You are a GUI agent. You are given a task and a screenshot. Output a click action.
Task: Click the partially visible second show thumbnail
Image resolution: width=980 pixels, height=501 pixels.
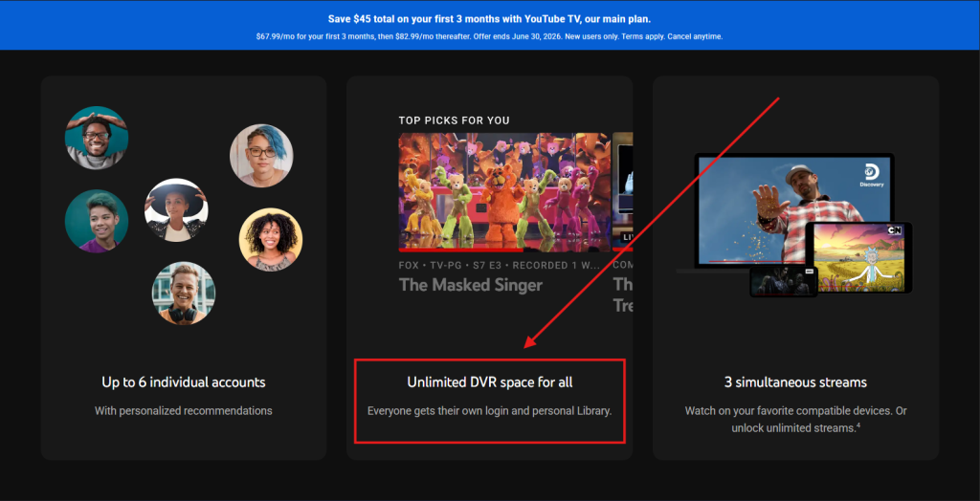(622, 192)
